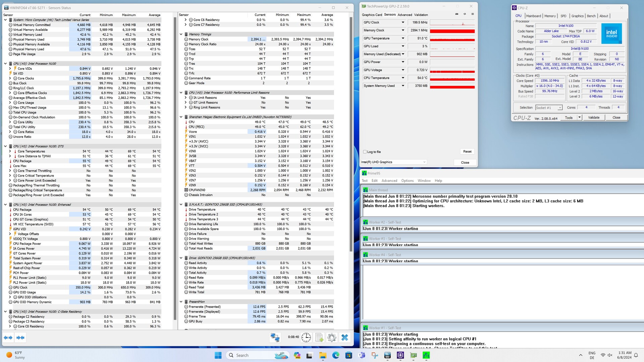Enable the Log to file checkbox
Viewport: 644px width, 362px height.
[x=365, y=152]
